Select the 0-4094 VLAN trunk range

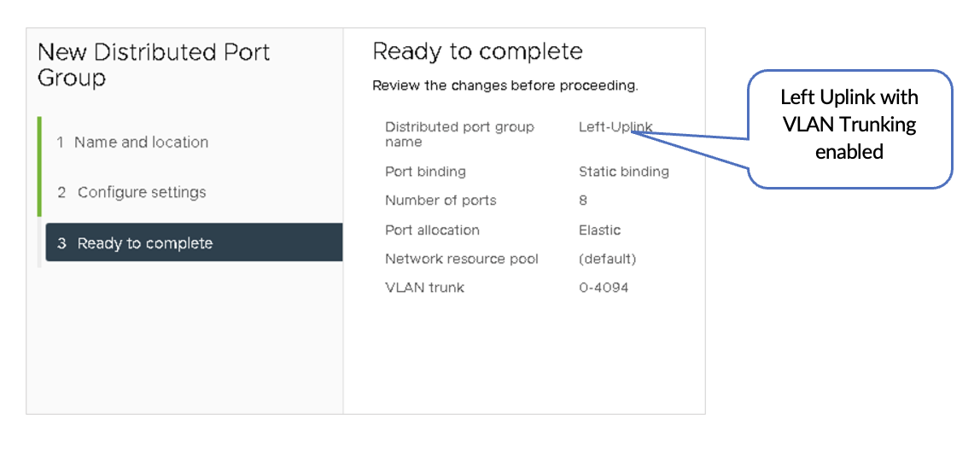[604, 288]
